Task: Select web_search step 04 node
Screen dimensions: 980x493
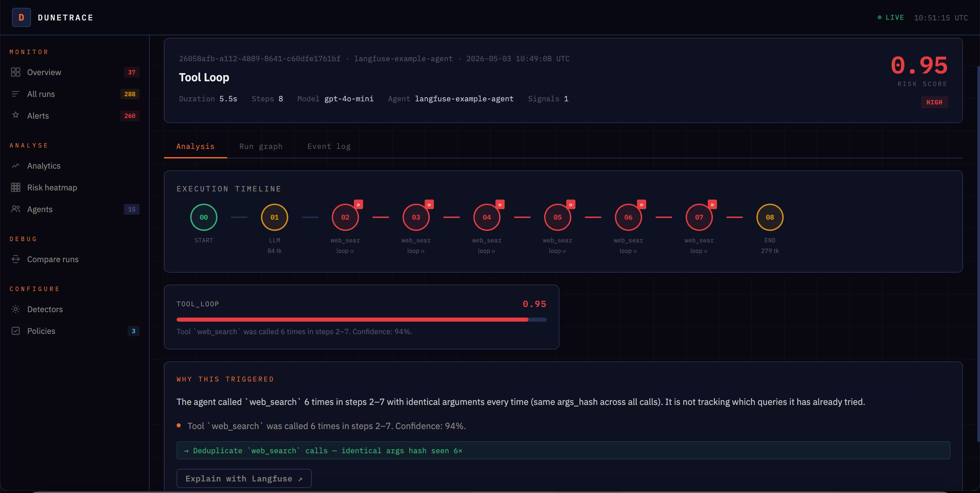Action: point(487,217)
